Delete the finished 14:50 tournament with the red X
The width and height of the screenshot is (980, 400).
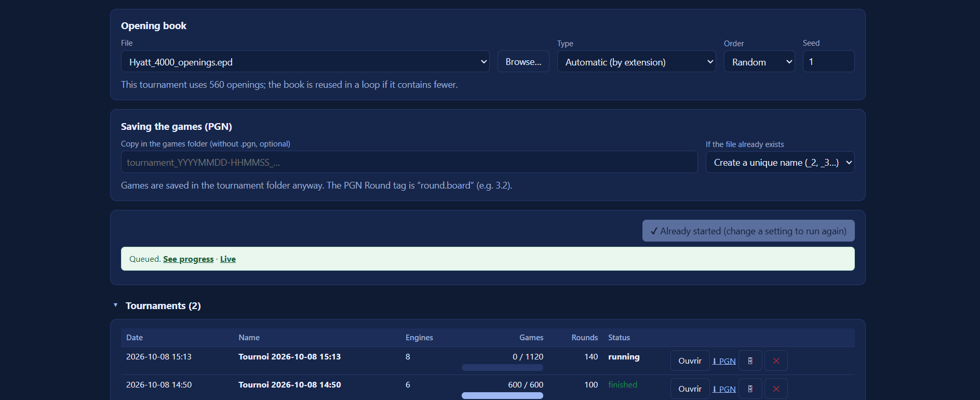(x=776, y=389)
